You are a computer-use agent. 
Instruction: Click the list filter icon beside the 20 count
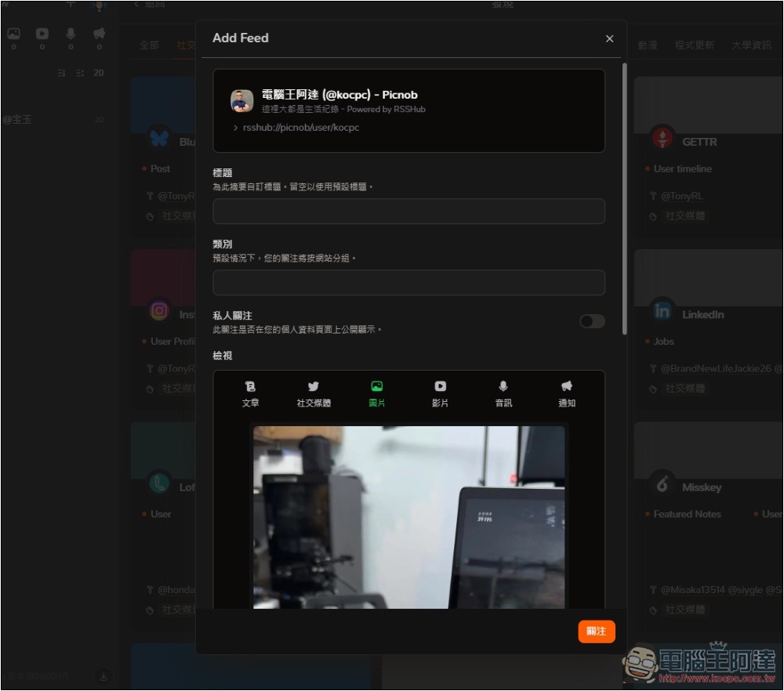pyautogui.click(x=79, y=73)
